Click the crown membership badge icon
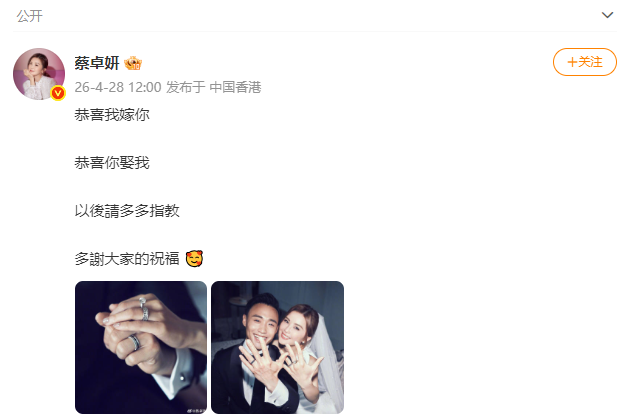The width and height of the screenshot is (634, 415). click(x=133, y=63)
